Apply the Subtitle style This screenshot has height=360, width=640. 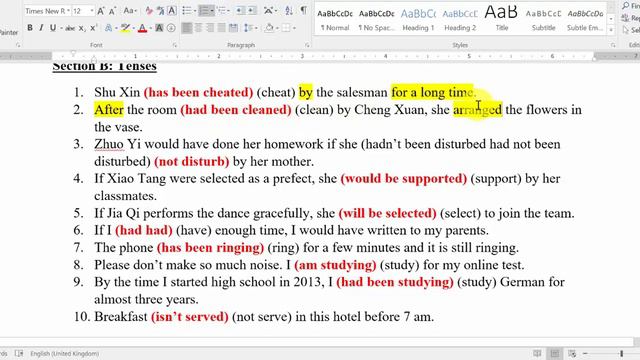pos(543,20)
